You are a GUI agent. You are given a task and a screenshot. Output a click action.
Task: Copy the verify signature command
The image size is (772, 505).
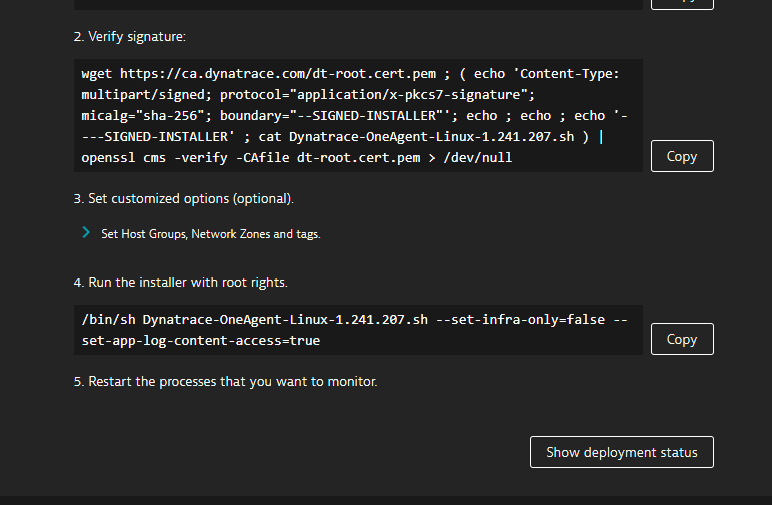tap(681, 156)
